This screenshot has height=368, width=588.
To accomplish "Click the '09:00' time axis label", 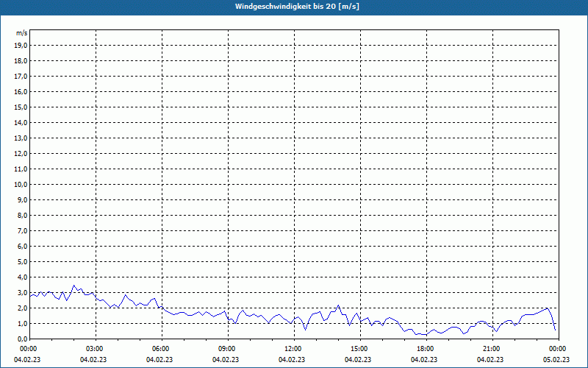I will pyautogui.click(x=228, y=349).
